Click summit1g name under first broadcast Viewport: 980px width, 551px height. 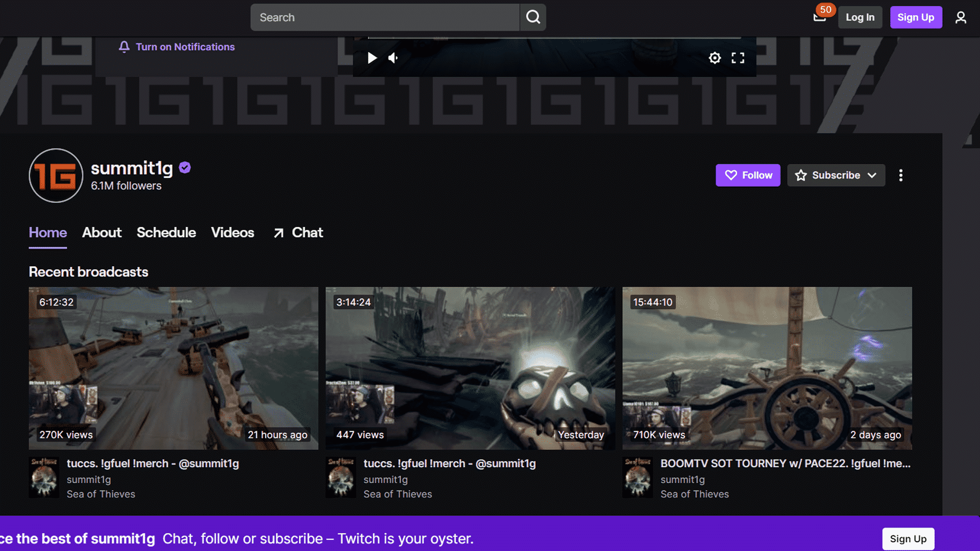(x=89, y=480)
